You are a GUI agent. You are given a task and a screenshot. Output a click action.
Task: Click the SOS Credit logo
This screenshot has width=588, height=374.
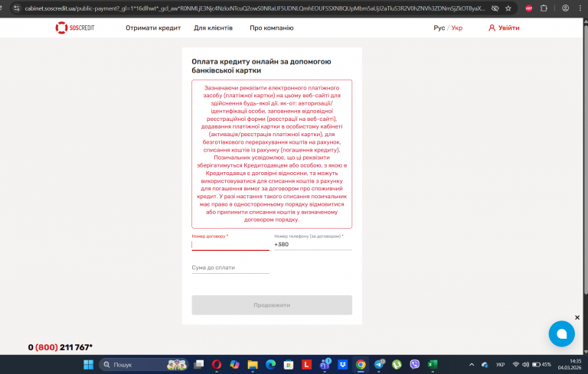[75, 28]
